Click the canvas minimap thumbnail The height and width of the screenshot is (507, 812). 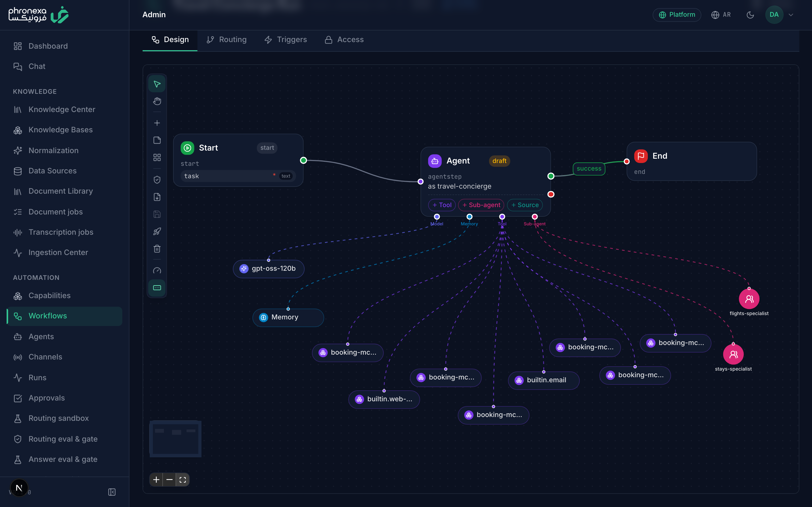click(176, 439)
